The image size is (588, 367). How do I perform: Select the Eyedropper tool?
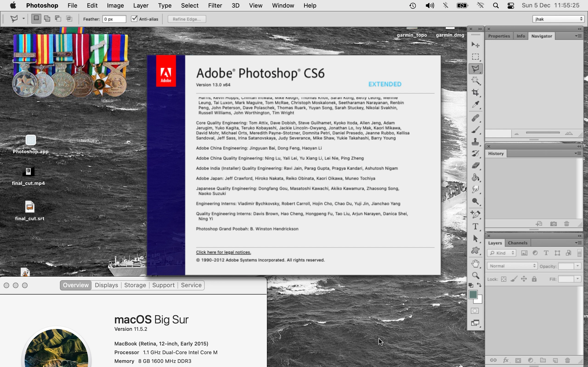pos(475,105)
